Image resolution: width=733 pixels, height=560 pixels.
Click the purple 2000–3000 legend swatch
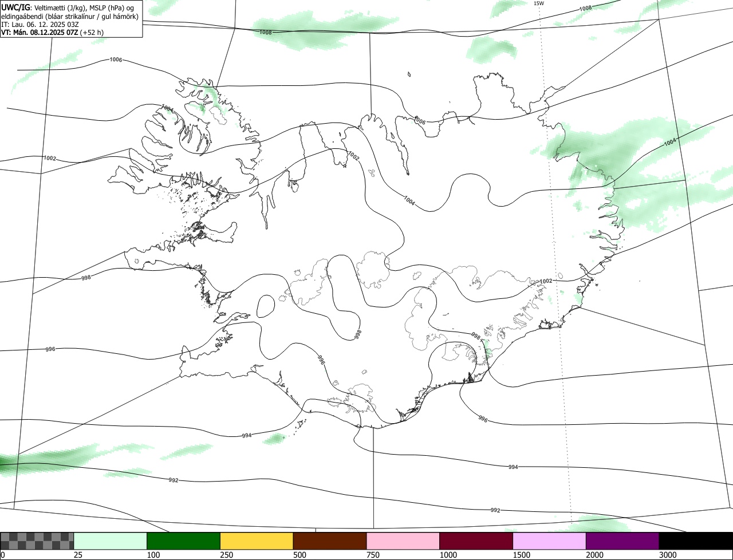[622, 541]
